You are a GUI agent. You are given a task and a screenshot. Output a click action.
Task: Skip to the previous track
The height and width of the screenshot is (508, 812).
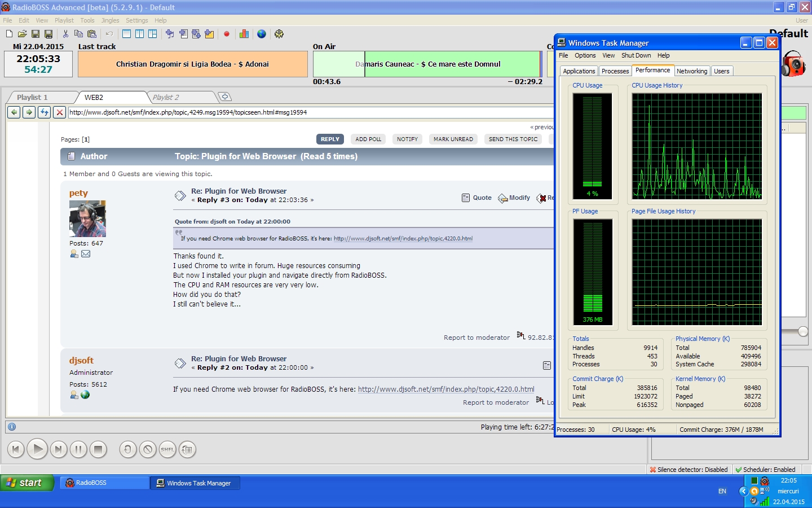pyautogui.click(x=16, y=449)
